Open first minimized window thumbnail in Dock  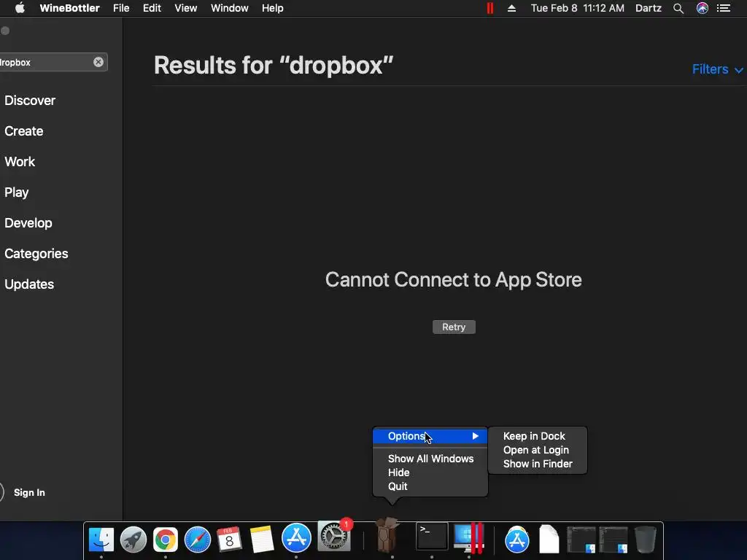[x=581, y=540]
